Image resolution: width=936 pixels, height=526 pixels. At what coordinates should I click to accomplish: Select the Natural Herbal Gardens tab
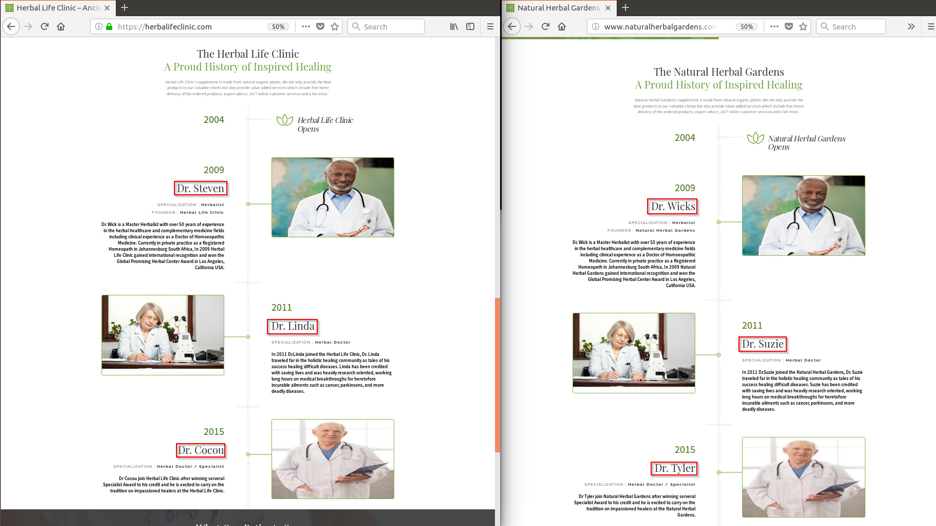(x=555, y=8)
